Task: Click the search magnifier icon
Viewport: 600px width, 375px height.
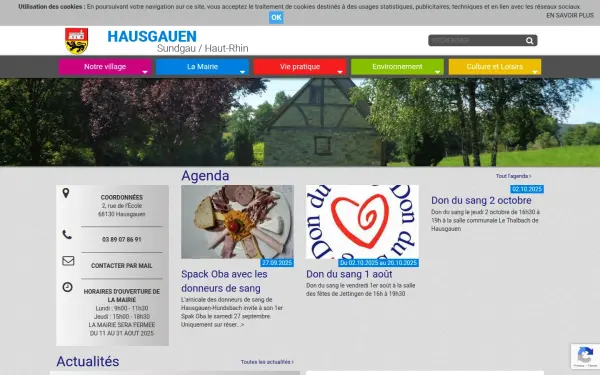Action: click(529, 41)
